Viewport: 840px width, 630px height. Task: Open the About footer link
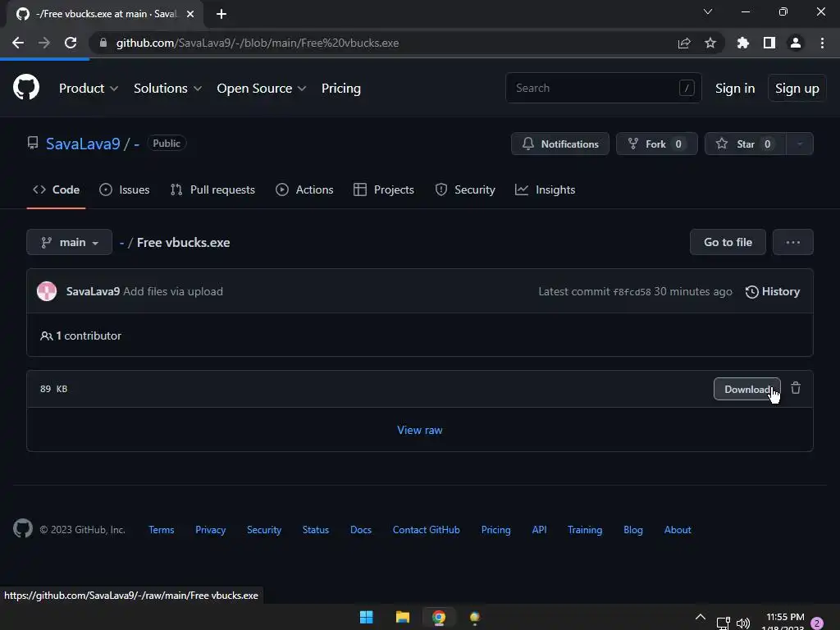(x=678, y=529)
